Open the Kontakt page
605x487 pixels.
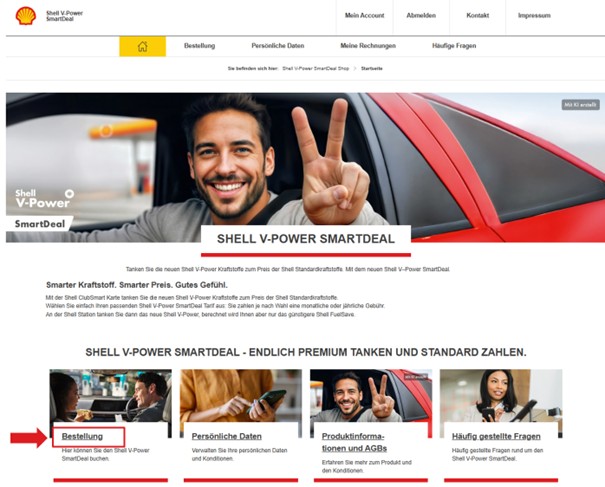point(477,16)
